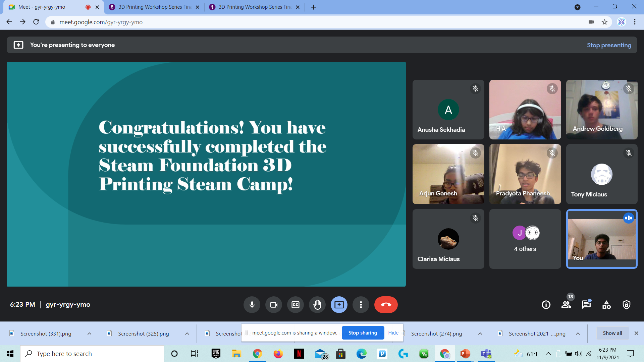Raise hand in the meeting
This screenshot has height=362, width=644.
317,305
